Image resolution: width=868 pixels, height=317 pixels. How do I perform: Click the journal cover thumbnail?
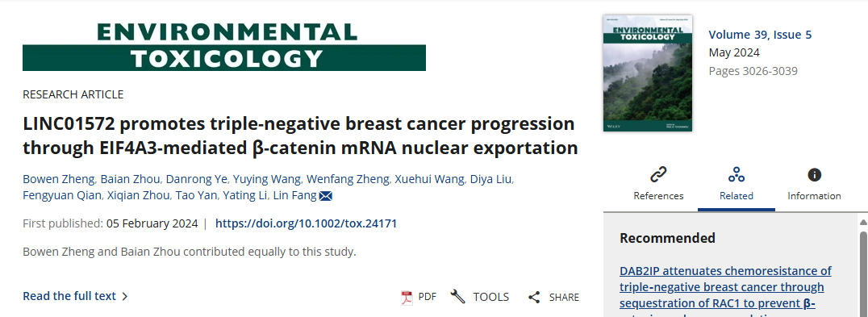click(647, 73)
